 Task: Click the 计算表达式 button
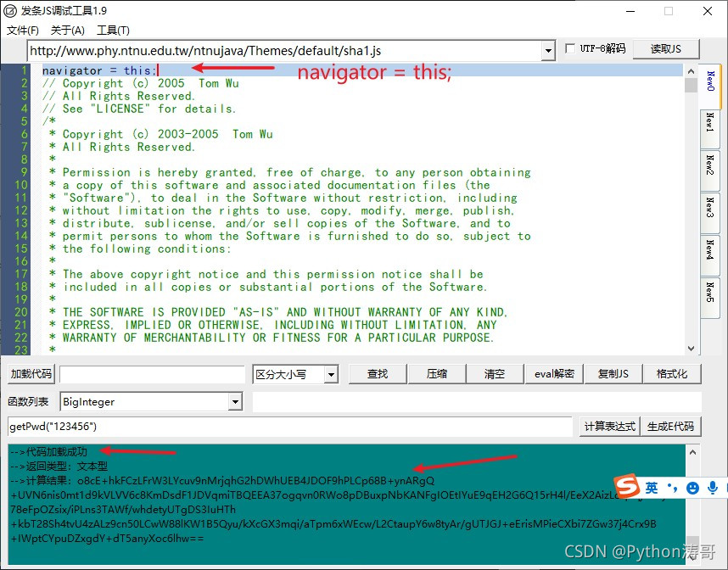pyautogui.click(x=609, y=426)
